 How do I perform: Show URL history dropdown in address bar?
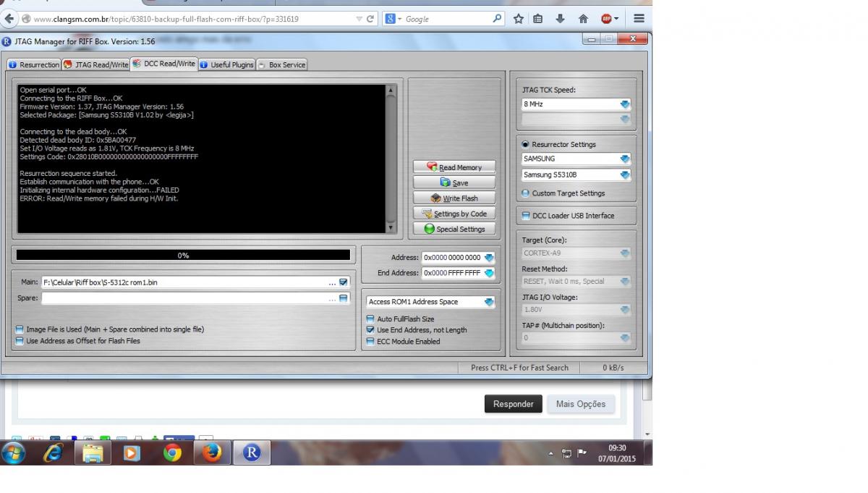359,19
